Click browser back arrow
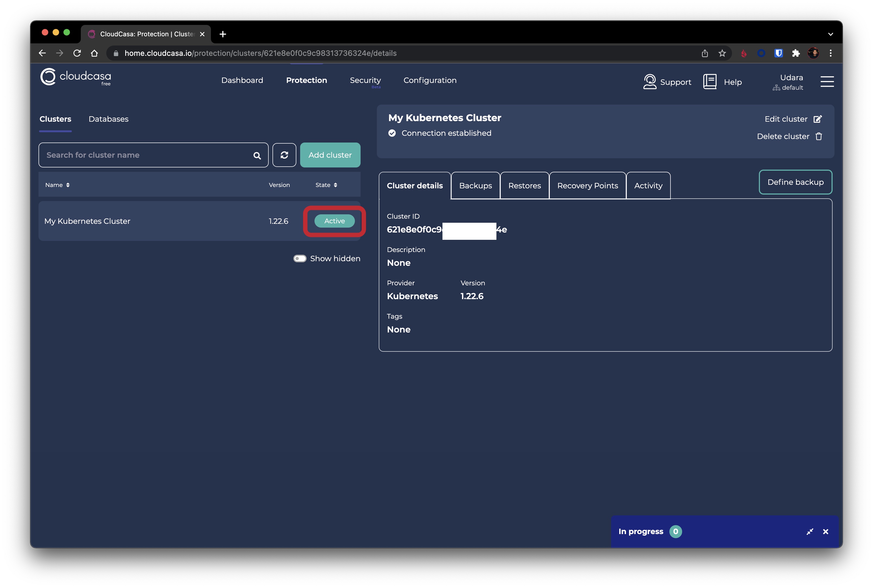873x588 pixels. coord(42,53)
